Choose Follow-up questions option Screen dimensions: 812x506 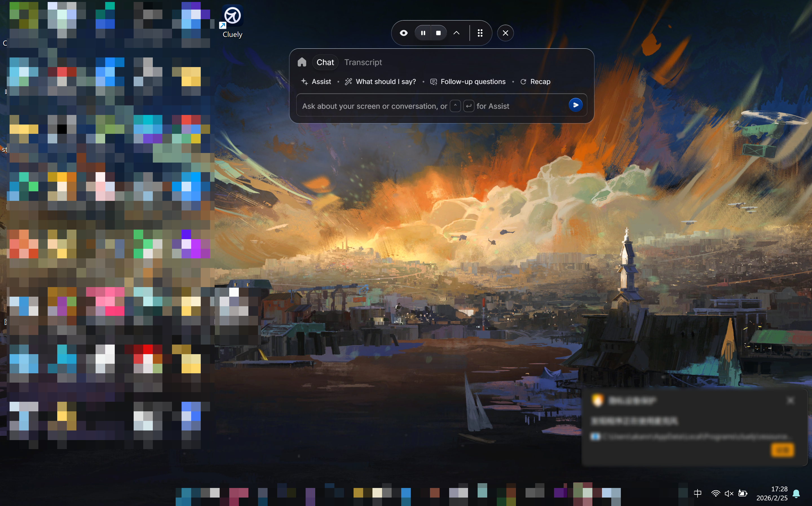tap(467, 82)
